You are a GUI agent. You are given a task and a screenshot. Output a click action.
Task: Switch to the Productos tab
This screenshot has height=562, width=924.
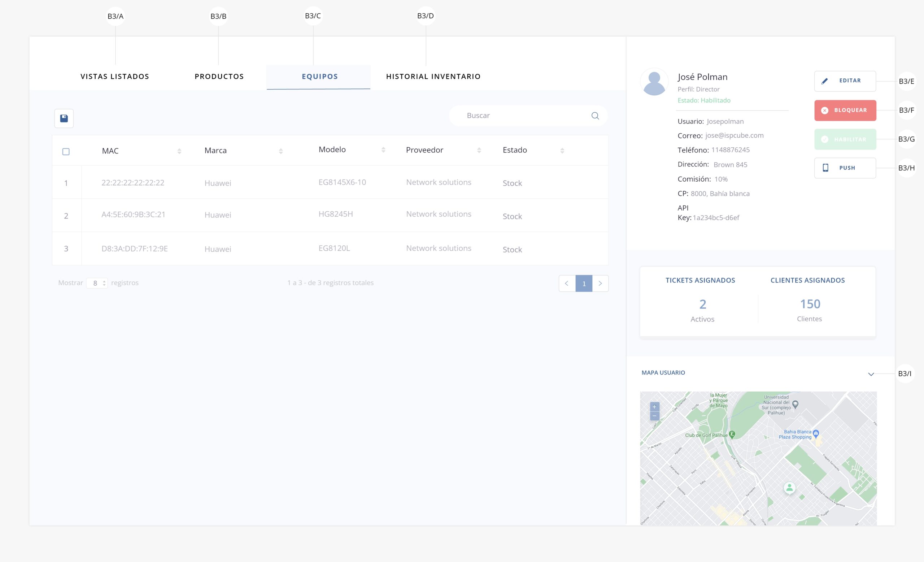[219, 77]
